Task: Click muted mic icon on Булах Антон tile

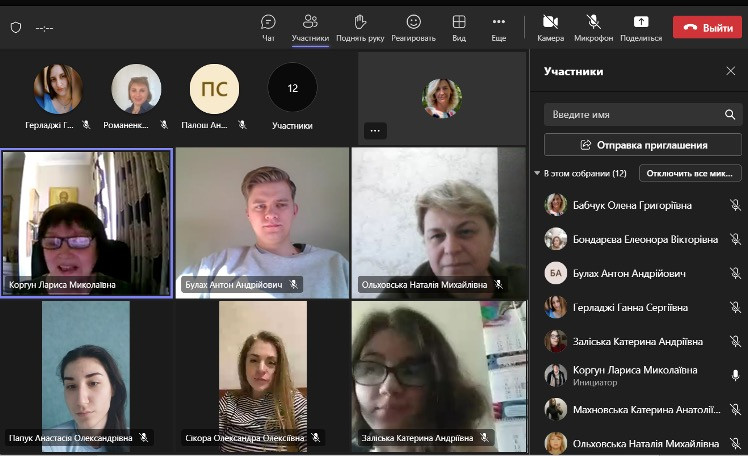Action: (x=294, y=284)
